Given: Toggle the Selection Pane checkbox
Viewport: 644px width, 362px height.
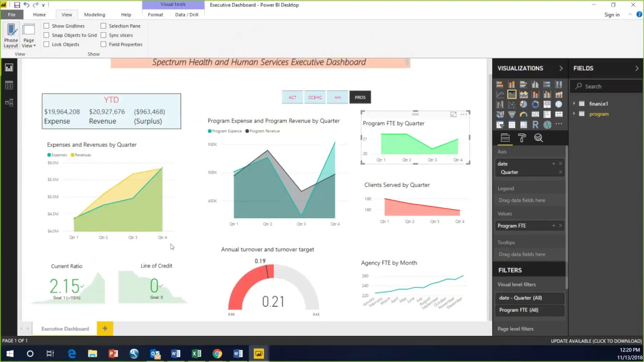Looking at the screenshot, I should click(103, 26).
